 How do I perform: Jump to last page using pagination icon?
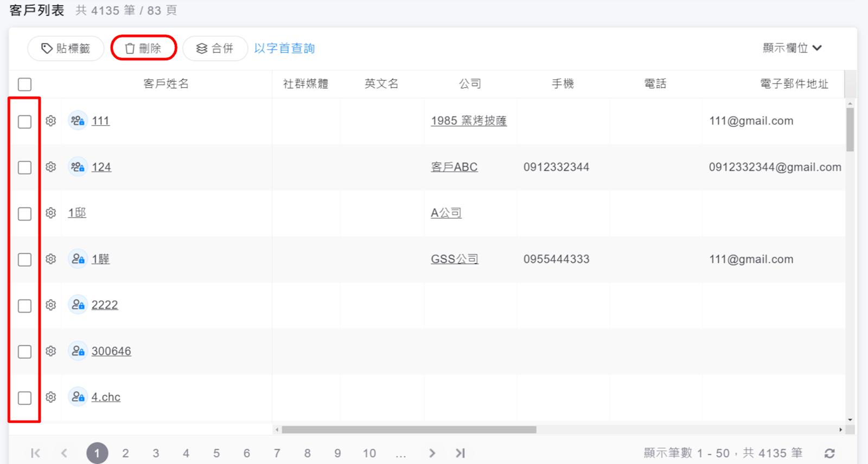pos(460,453)
